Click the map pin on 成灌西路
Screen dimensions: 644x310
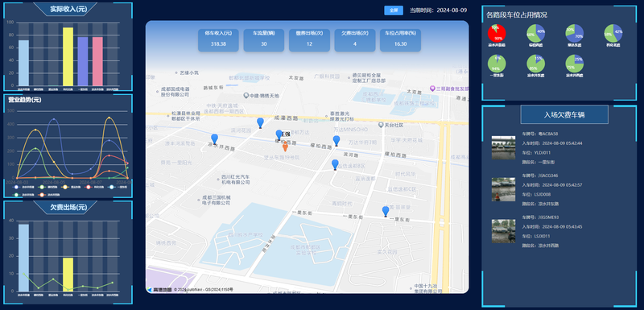[x=260, y=122]
